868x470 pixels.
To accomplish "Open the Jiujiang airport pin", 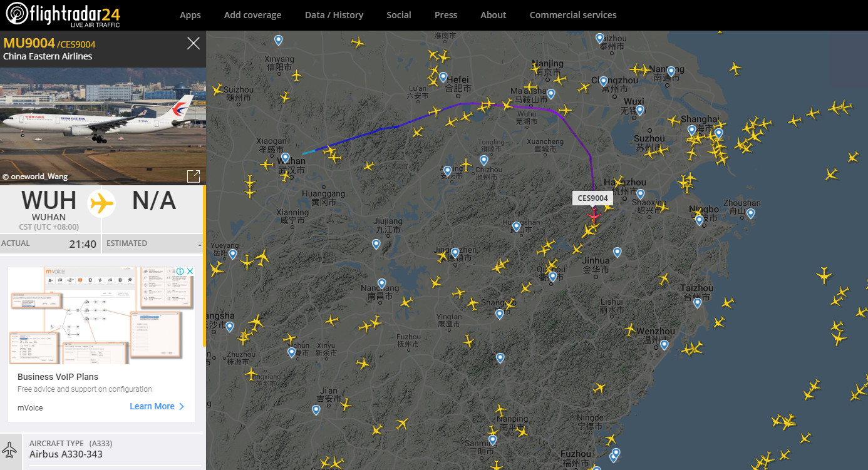I will click(376, 244).
